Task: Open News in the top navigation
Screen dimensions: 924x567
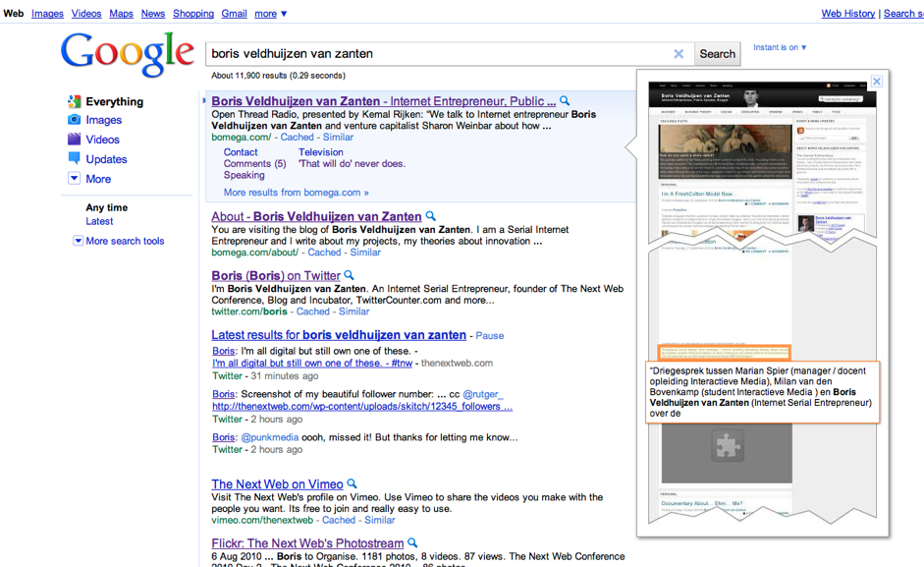Action: click(x=152, y=14)
